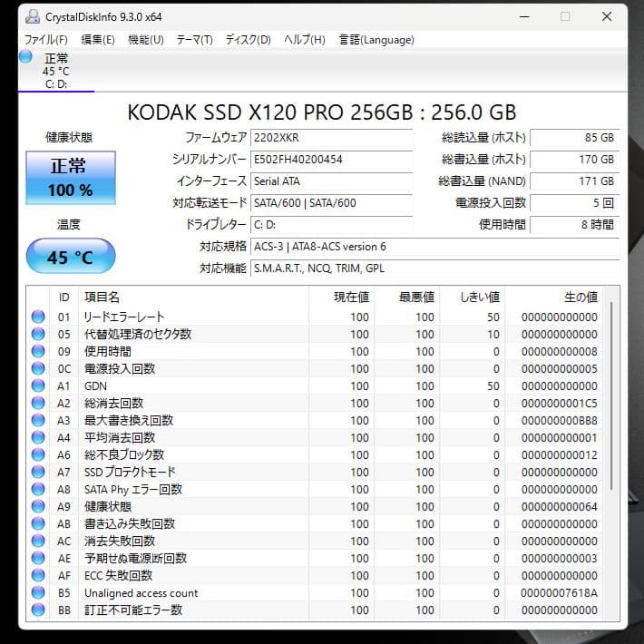Image resolution: width=644 pixels, height=644 pixels.
Task: Click the power on count value 5 回
Action: click(574, 203)
